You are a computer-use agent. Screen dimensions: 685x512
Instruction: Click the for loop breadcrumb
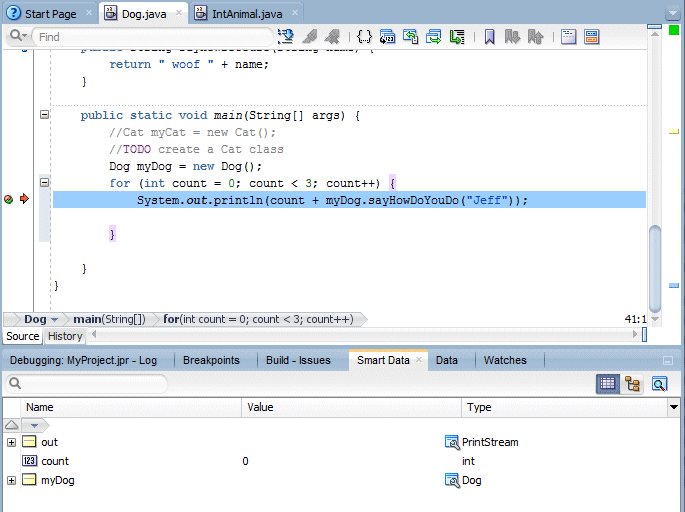tap(258, 319)
